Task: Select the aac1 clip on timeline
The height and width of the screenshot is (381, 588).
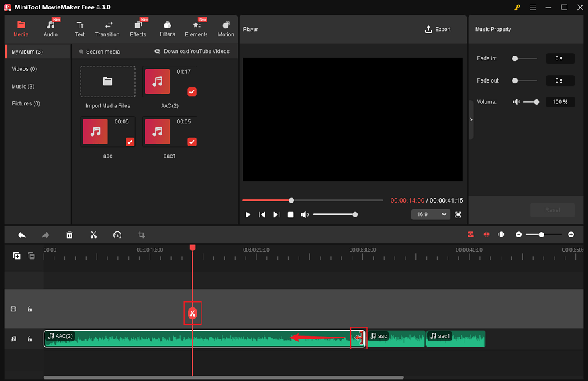Action: click(456, 339)
